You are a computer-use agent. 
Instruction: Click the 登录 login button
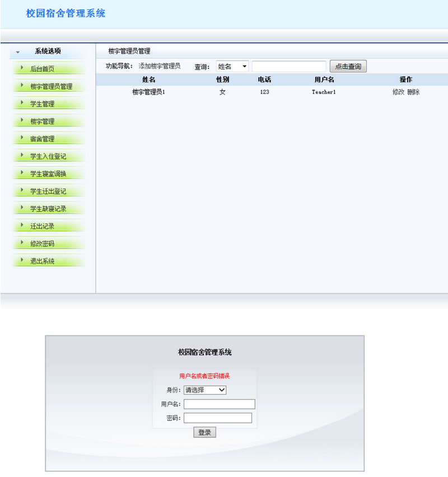(204, 432)
